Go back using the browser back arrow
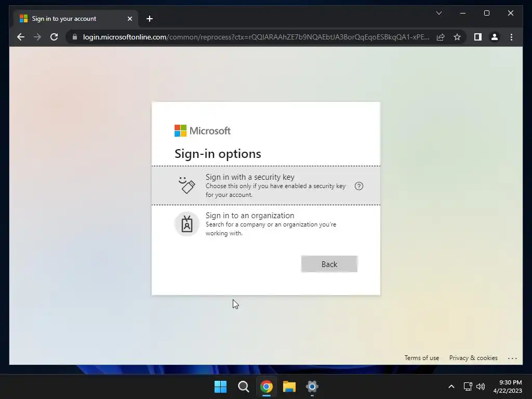This screenshot has height=399, width=532. pyautogui.click(x=21, y=37)
